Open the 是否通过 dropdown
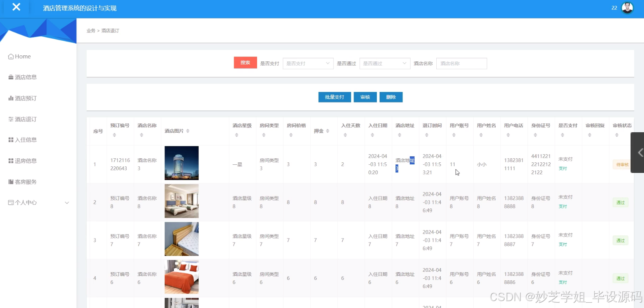644x308 pixels. tap(385, 63)
